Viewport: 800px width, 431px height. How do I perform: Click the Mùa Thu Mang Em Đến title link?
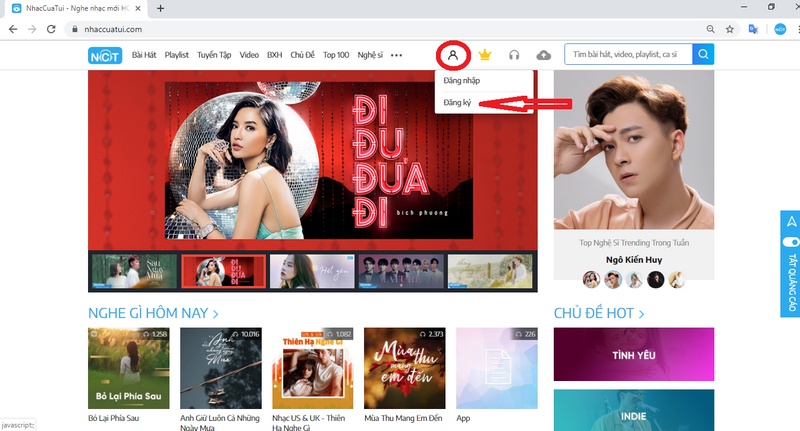point(403,418)
